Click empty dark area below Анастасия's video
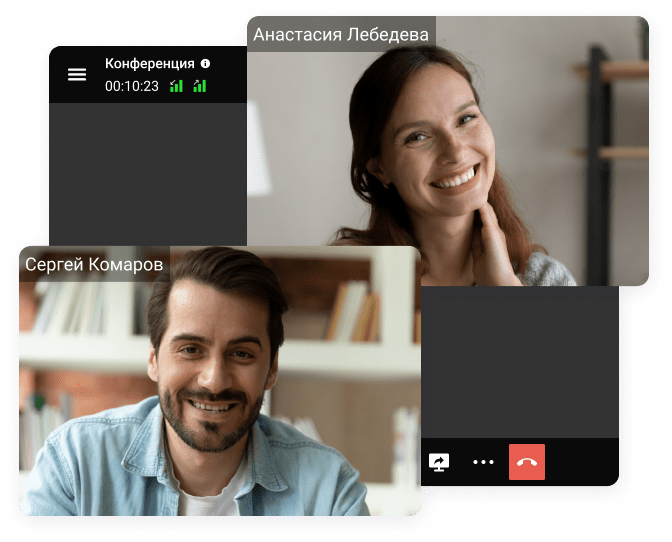 [520, 360]
